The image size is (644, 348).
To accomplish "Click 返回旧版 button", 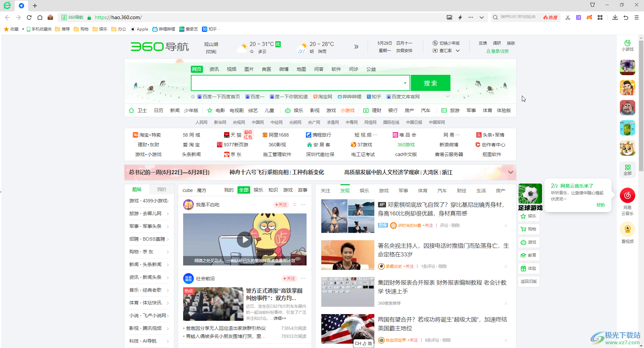I will (529, 282).
